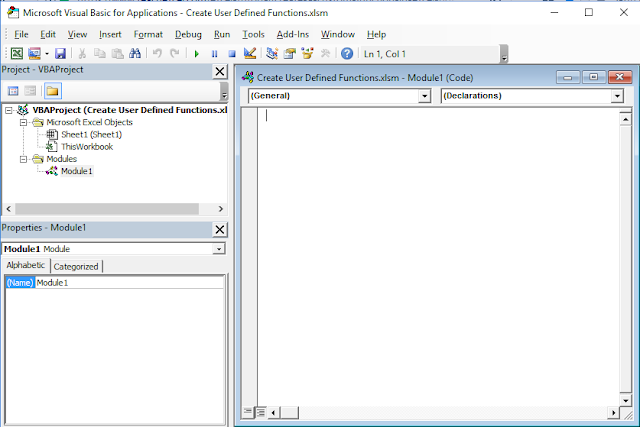Click the Redo arrow icon
The height and width of the screenshot is (427, 640).
tap(175, 54)
